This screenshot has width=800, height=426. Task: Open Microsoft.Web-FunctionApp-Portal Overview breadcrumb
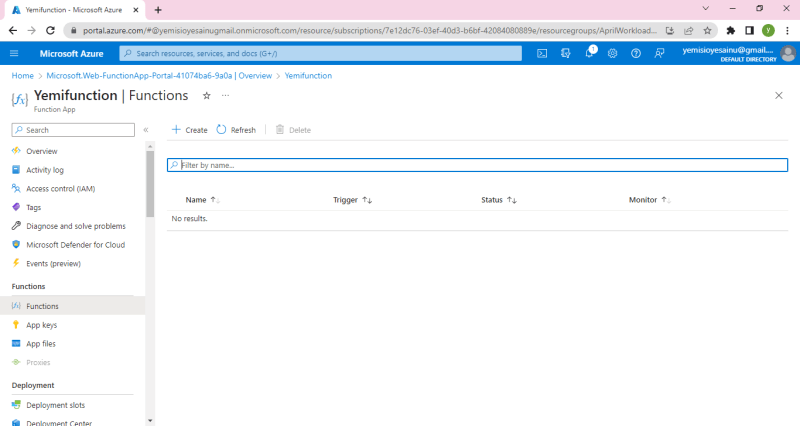click(159, 76)
